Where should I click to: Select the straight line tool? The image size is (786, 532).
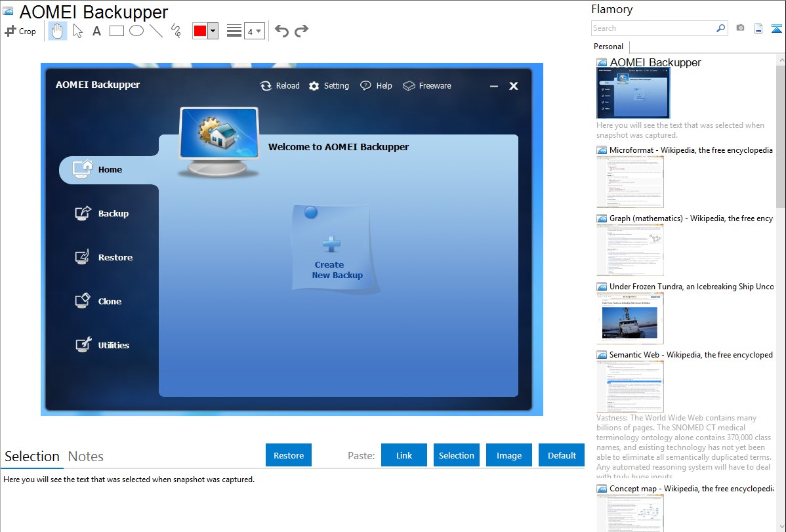tap(156, 31)
